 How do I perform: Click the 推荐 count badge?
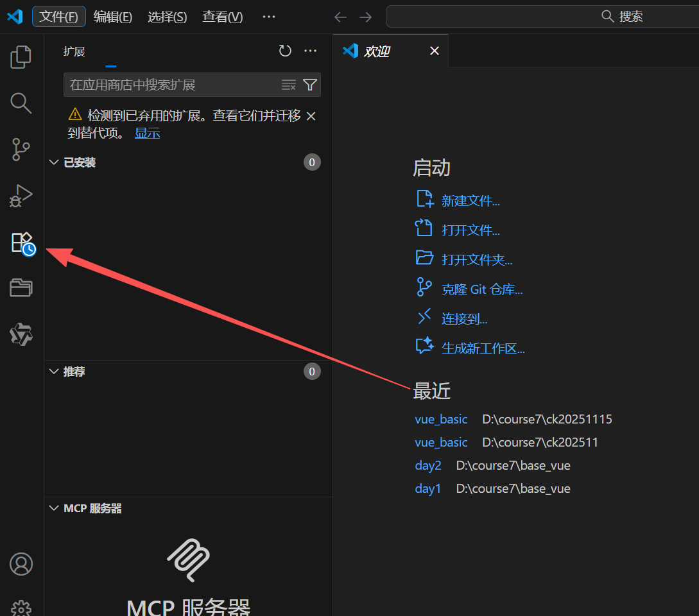312,372
